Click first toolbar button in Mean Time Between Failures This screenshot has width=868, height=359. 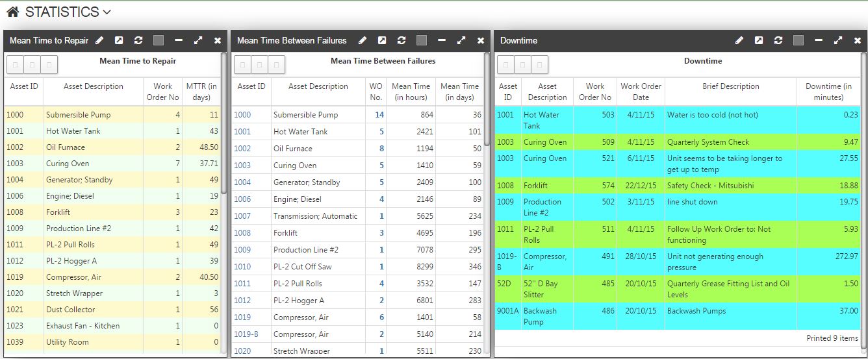(242, 64)
